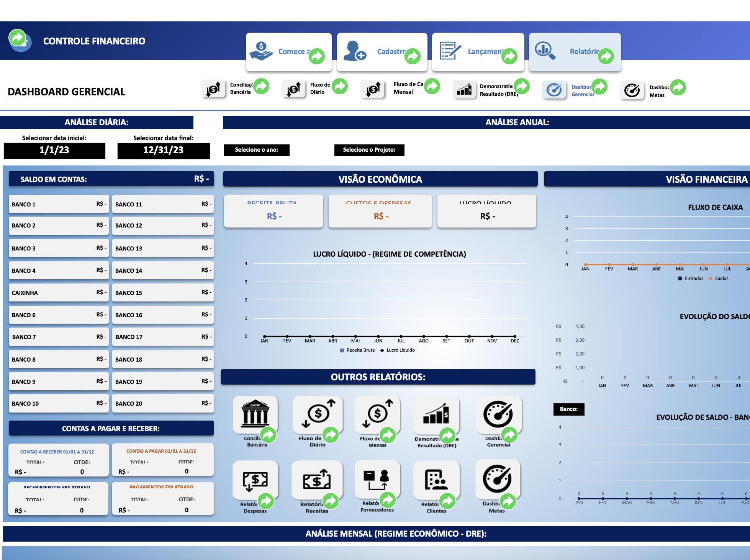Click the final date field 12/31/23
This screenshot has height=560, width=750.
click(164, 151)
